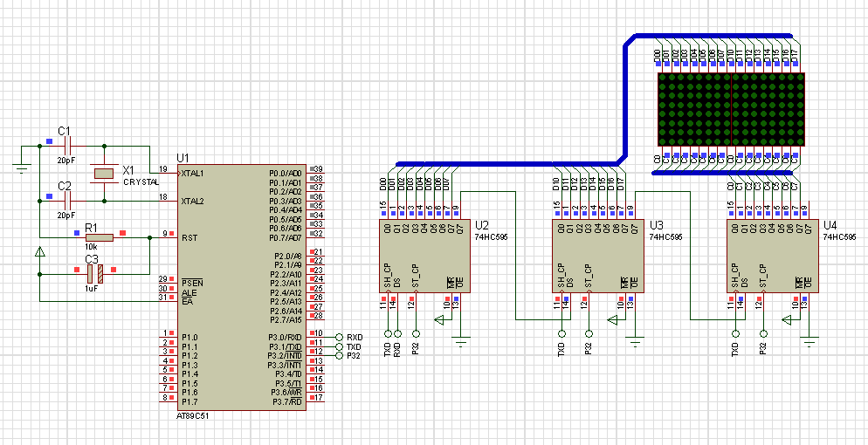Click the ground symbol below U4
The height and width of the screenshot is (445, 868).
(811, 339)
